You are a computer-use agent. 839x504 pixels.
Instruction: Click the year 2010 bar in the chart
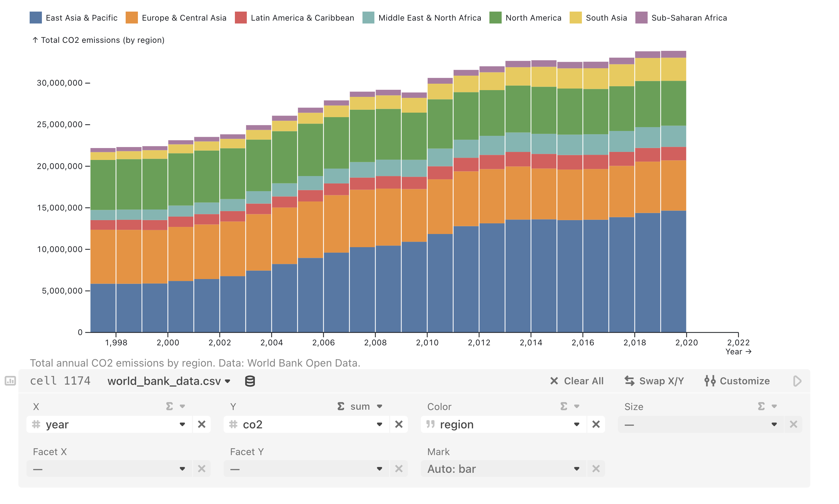click(433, 210)
